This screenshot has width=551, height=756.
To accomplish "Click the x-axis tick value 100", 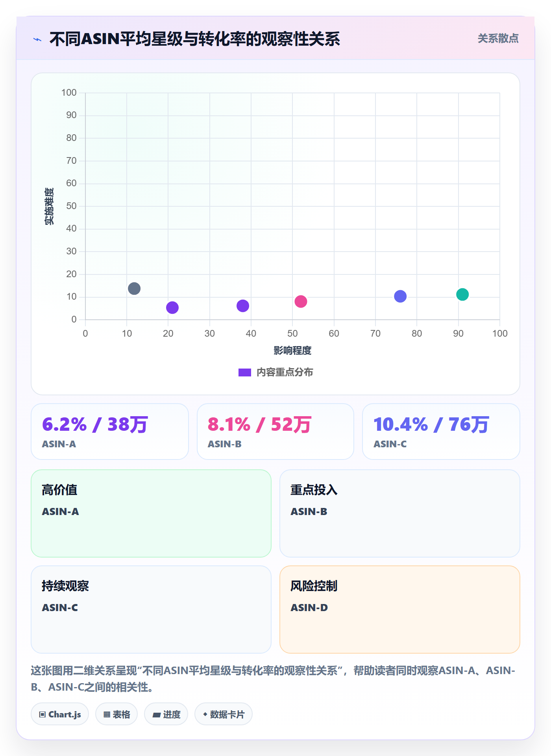I will point(500,334).
